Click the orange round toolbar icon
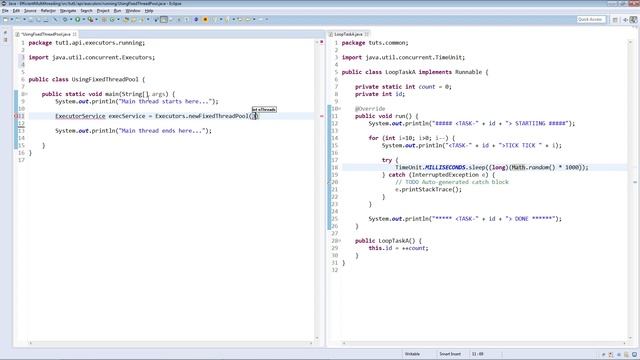The height and width of the screenshot is (360, 640). point(205,19)
